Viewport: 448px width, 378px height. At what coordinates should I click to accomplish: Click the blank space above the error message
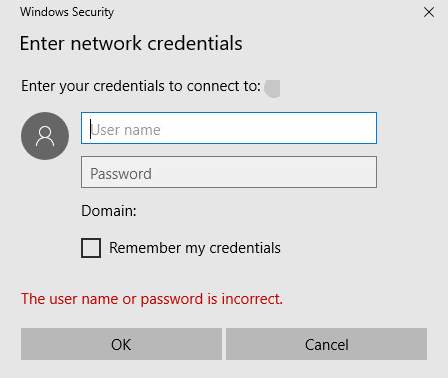(224, 275)
